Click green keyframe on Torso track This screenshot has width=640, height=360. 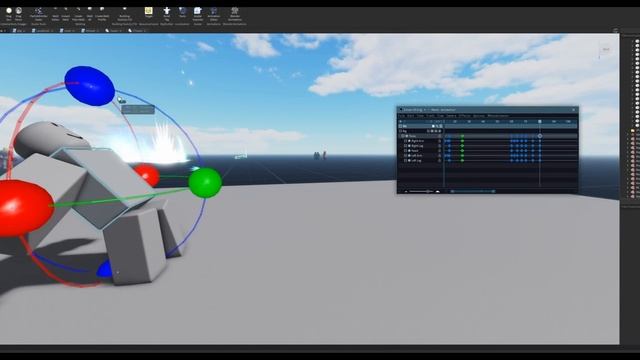coord(462,136)
